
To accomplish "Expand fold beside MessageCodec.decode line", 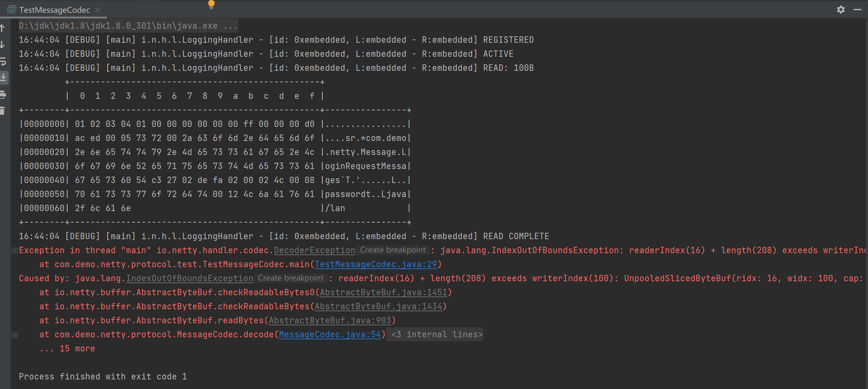I will (x=15, y=335).
